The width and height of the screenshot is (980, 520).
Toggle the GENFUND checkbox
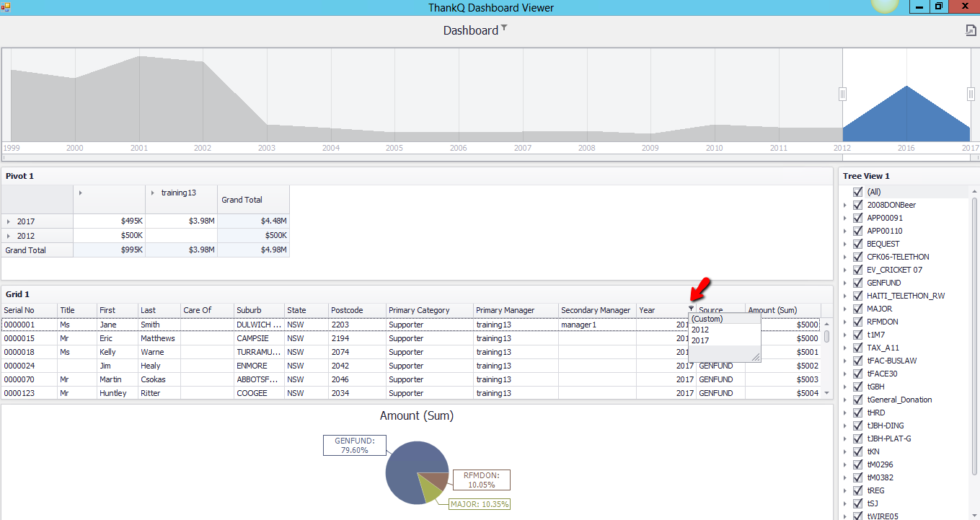coord(857,283)
